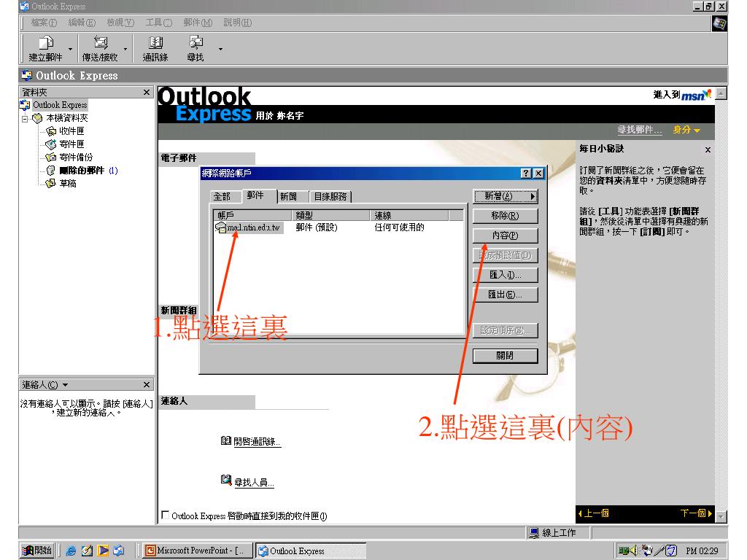Click the Close (關閉) button in the dialog
Viewport: 747px width, 560px height.
pyautogui.click(x=506, y=356)
